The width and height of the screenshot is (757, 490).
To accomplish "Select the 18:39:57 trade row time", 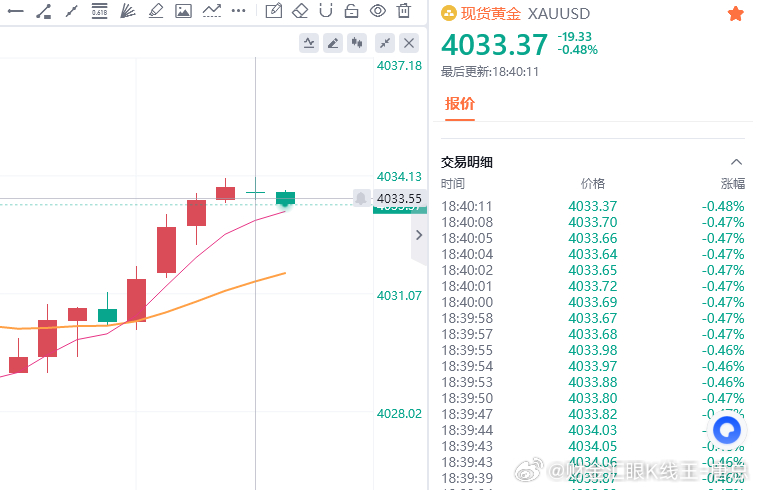I will [x=467, y=334].
